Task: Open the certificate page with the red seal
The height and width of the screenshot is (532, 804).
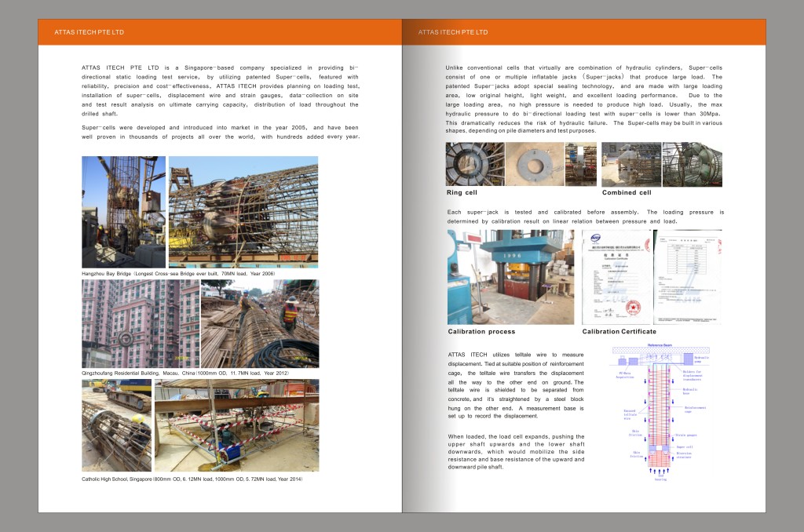Action: 617,277
